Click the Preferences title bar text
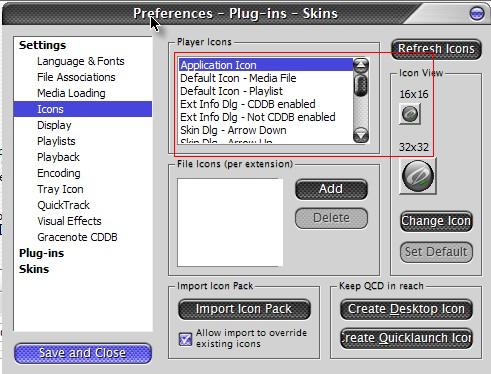The image size is (491, 374). pyautogui.click(x=235, y=14)
